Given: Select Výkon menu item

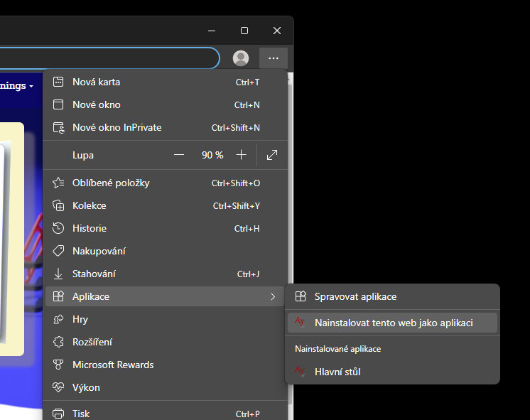Looking at the screenshot, I should pyautogui.click(x=166, y=387).
